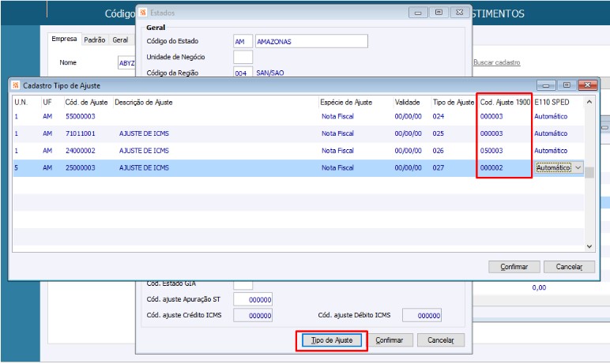The width and height of the screenshot is (610, 364).
Task: Click Automático in row 024
Action: click(x=551, y=116)
